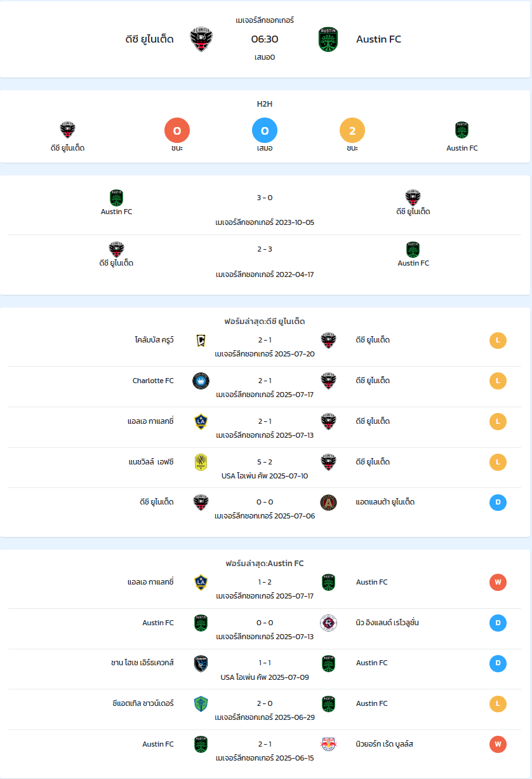Viewport: 532px width, 779px height.
Task: Open the 5 - 2 USA Open Cup match
Action: pos(265,468)
